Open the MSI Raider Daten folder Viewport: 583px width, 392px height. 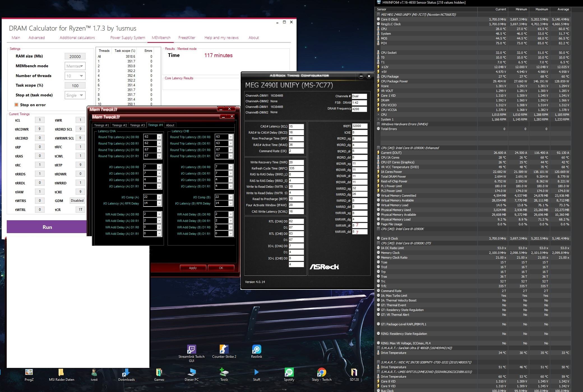click(x=61, y=373)
